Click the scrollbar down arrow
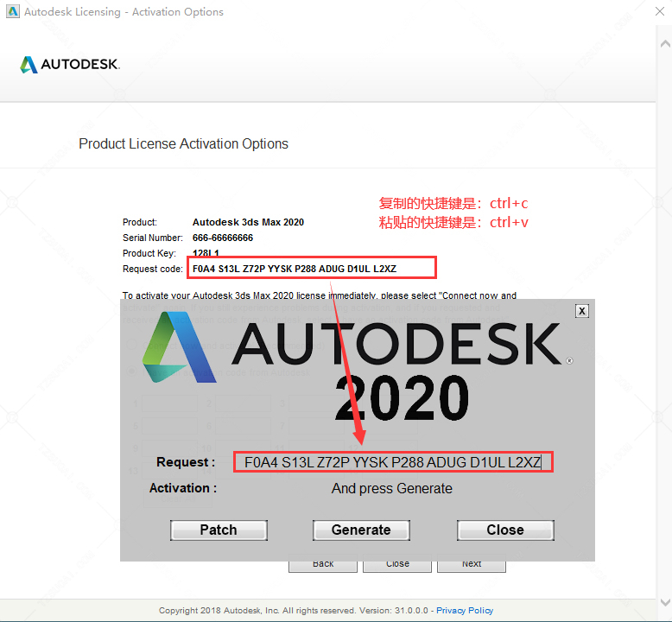 (x=665, y=601)
